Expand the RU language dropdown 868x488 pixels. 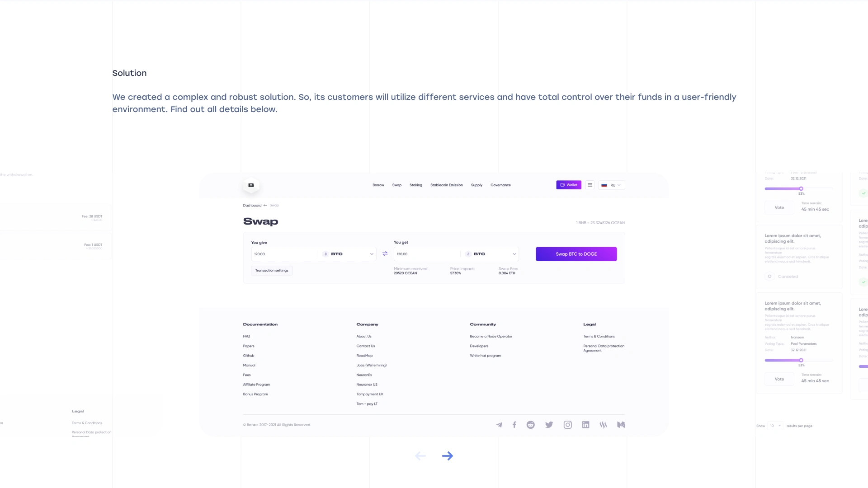click(612, 185)
